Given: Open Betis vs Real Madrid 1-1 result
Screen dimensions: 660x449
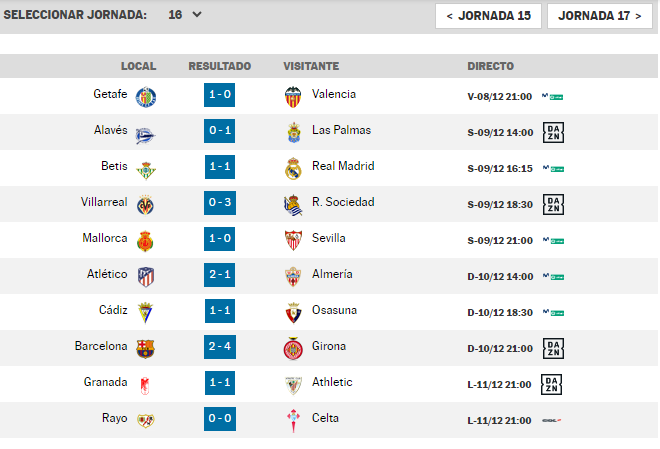Looking at the screenshot, I should (220, 167).
